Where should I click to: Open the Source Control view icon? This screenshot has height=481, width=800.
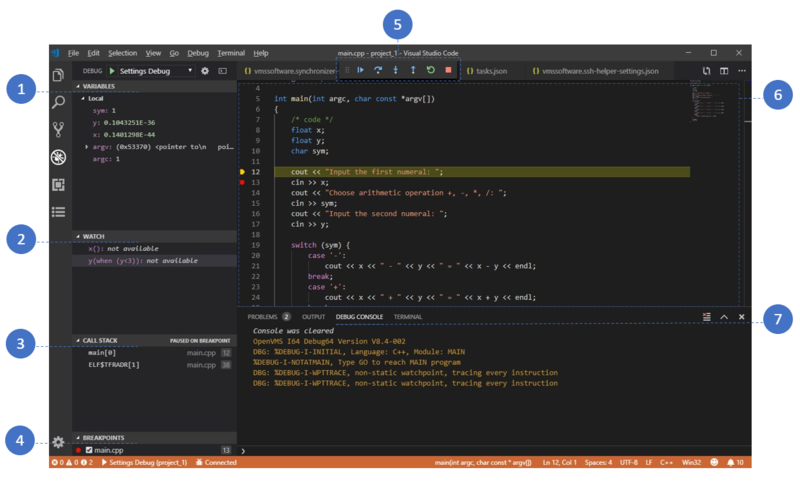59,129
